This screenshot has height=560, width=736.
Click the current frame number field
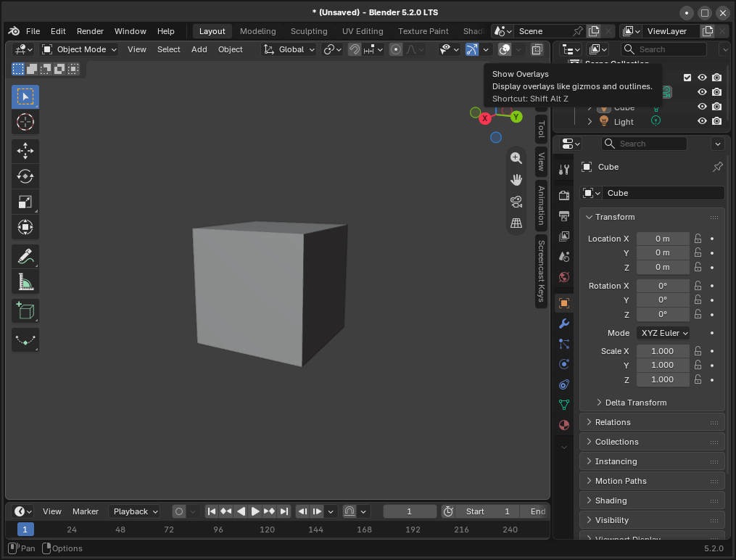[x=409, y=511]
